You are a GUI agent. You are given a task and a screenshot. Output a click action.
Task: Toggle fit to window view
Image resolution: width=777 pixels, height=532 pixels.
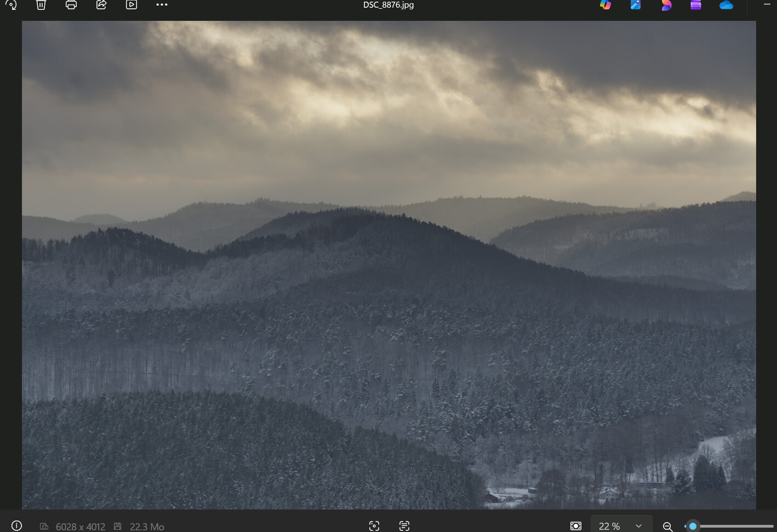(576, 526)
